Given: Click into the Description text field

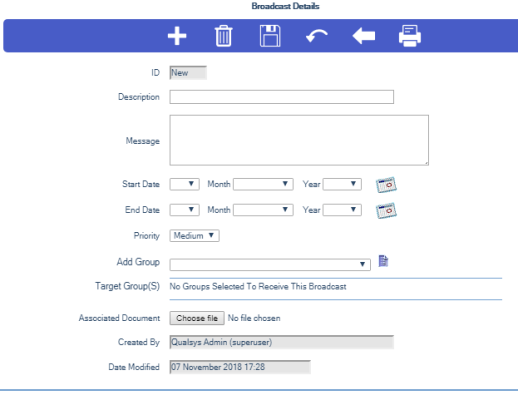Looking at the screenshot, I should [282, 97].
